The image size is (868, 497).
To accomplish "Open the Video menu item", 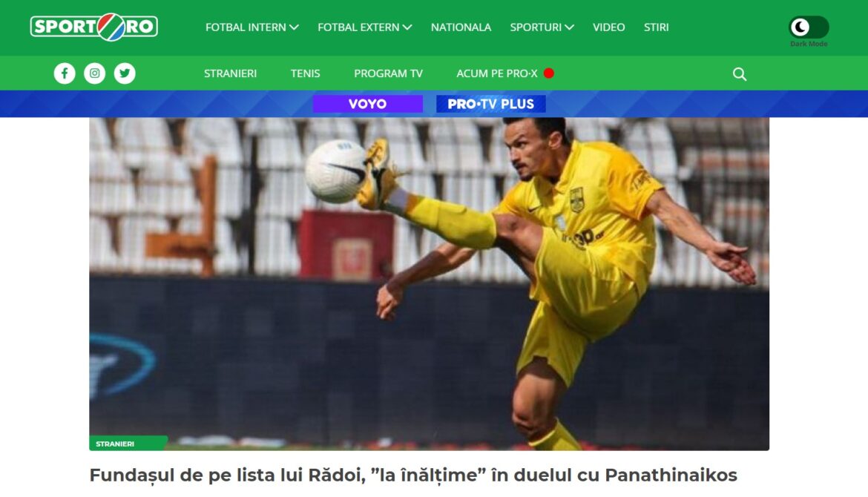I will click(609, 27).
